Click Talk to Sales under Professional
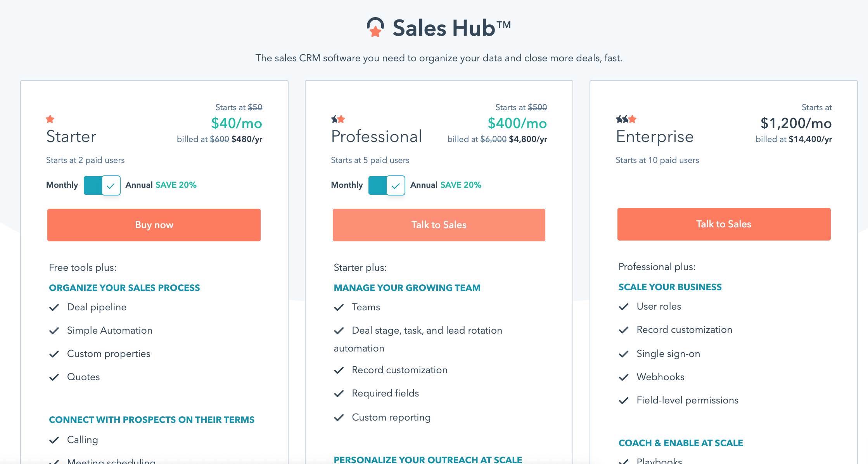This screenshot has height=464, width=868. [x=439, y=225]
